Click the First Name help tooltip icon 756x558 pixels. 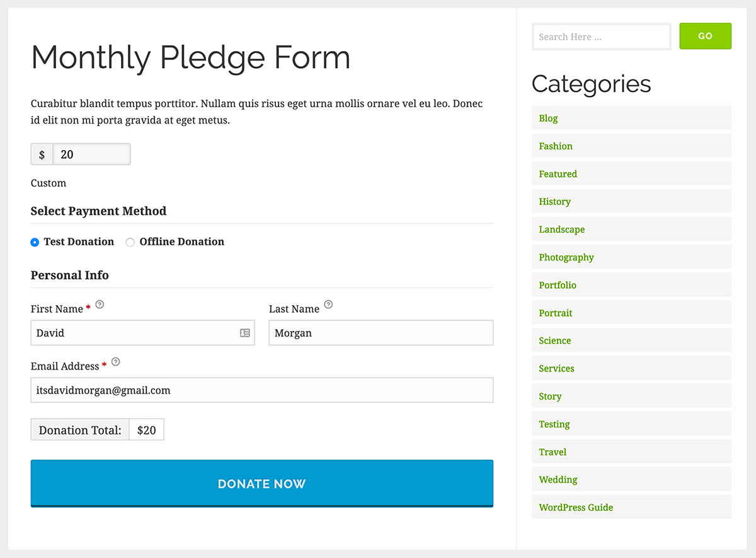click(100, 305)
